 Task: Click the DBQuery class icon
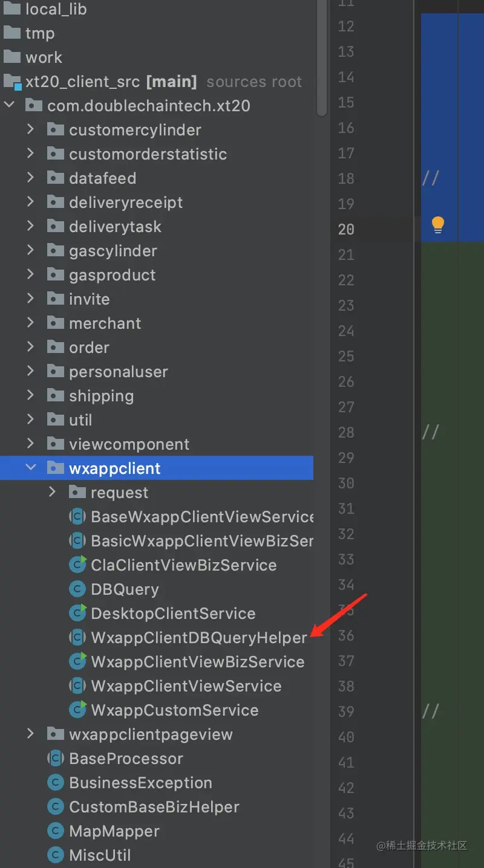[x=77, y=589]
